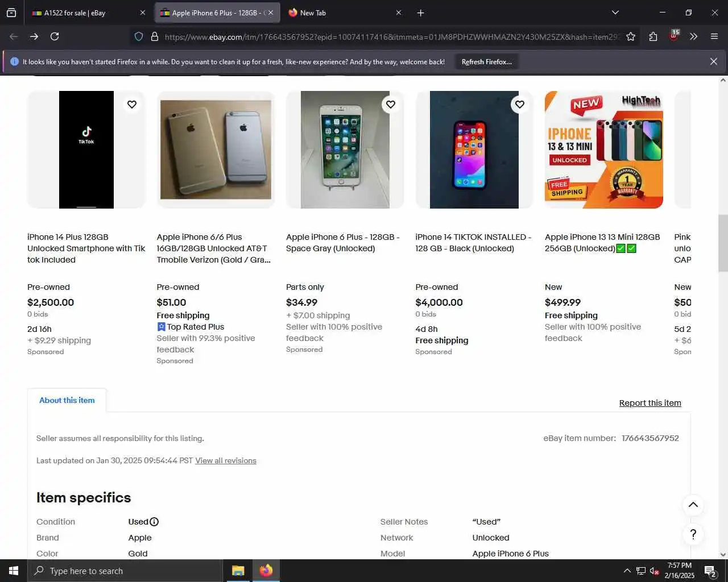This screenshot has height=582, width=728.
Task: Open Apple iPhone 13 Mini 128GB 256GB link
Action: click(x=602, y=243)
